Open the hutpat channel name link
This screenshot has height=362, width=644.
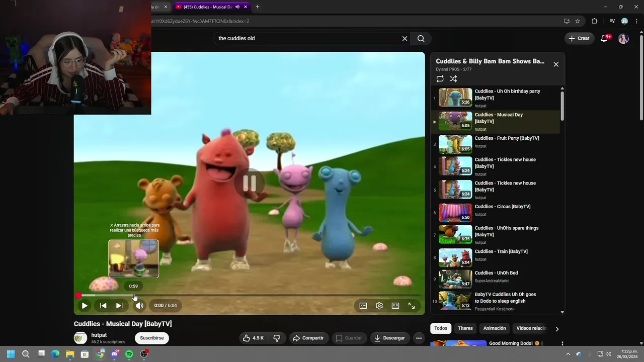[x=99, y=335]
